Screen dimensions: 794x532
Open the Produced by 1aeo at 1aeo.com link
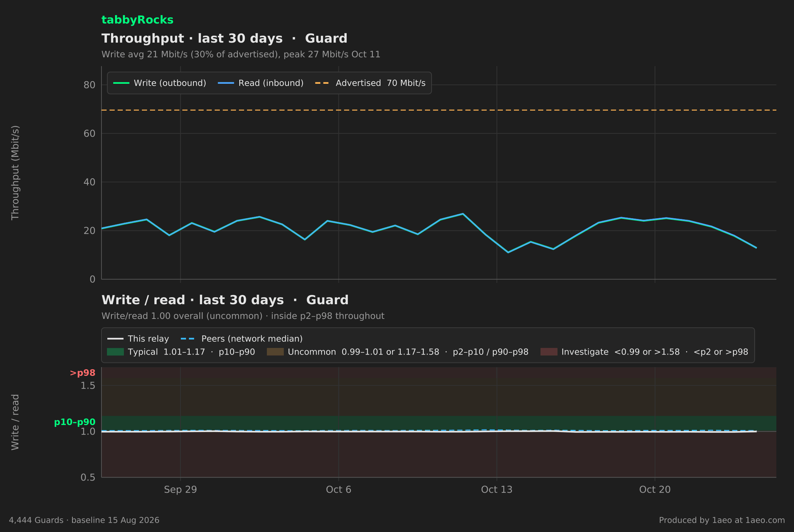(722, 520)
